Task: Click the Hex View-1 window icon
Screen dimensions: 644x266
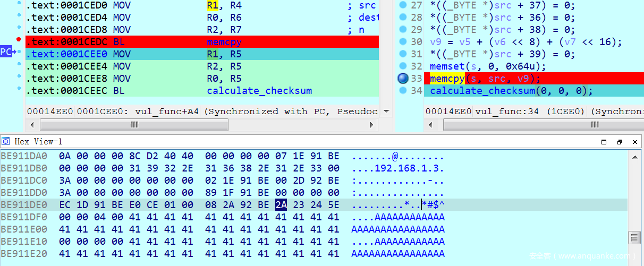Action: click(6, 142)
